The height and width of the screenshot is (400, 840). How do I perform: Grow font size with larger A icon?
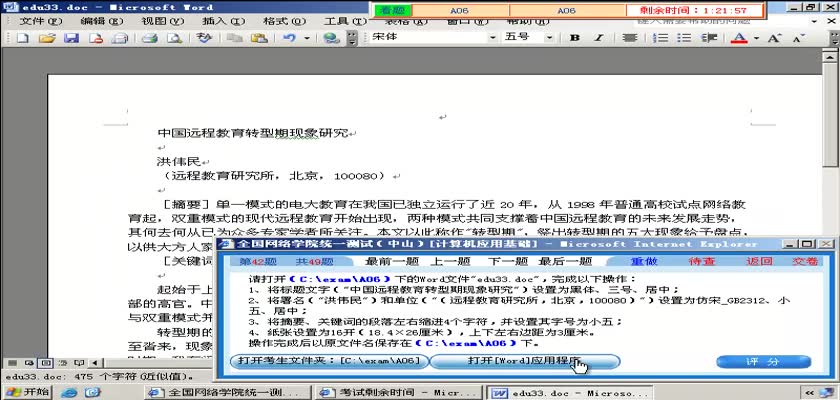coord(774,38)
